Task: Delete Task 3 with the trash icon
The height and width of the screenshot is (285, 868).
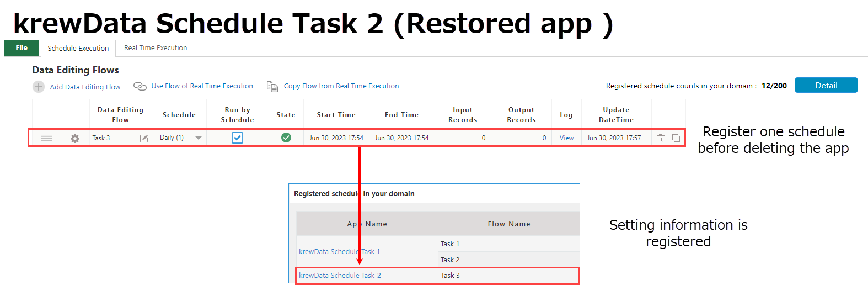Action: [x=661, y=138]
